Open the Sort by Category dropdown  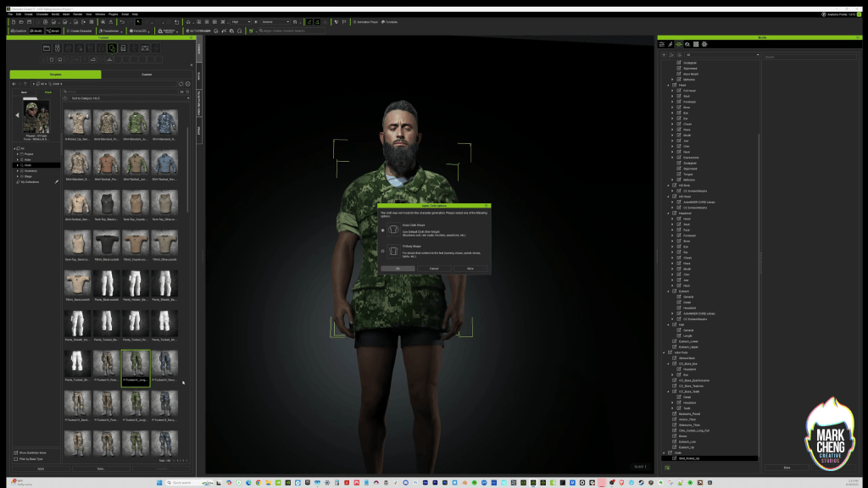(x=130, y=98)
